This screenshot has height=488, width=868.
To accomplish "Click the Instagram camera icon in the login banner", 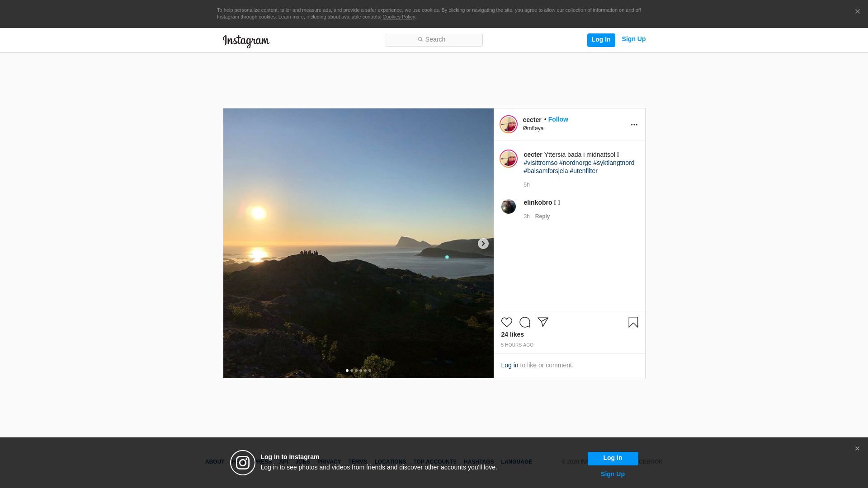I will coord(243,463).
